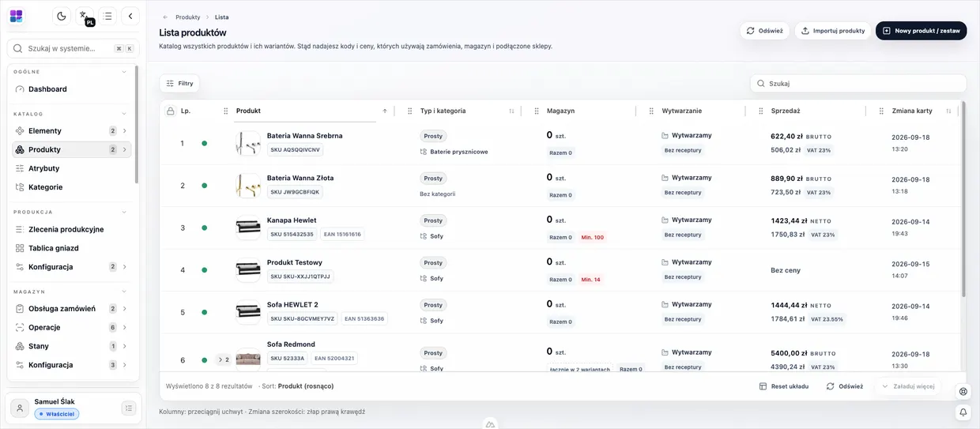Open the Filtry filter panel
The image size is (980, 429).
179,83
